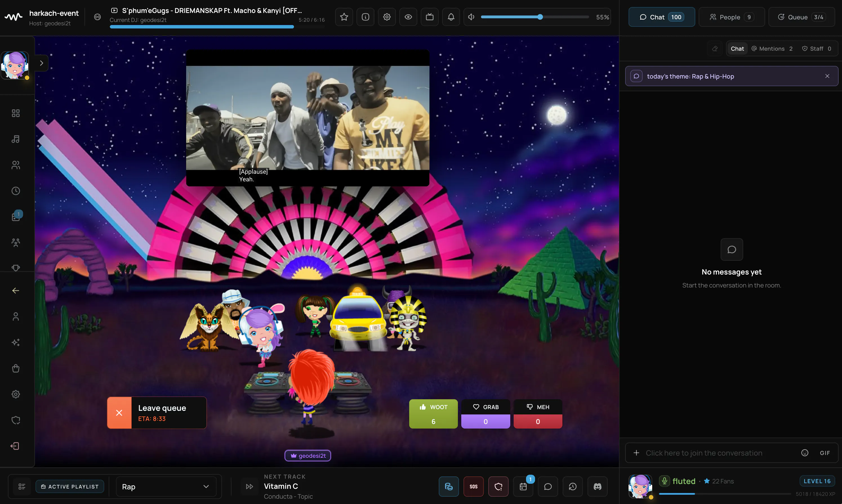The height and width of the screenshot is (504, 842).
Task: Click the back arrow in sidebar
Action: (15, 291)
